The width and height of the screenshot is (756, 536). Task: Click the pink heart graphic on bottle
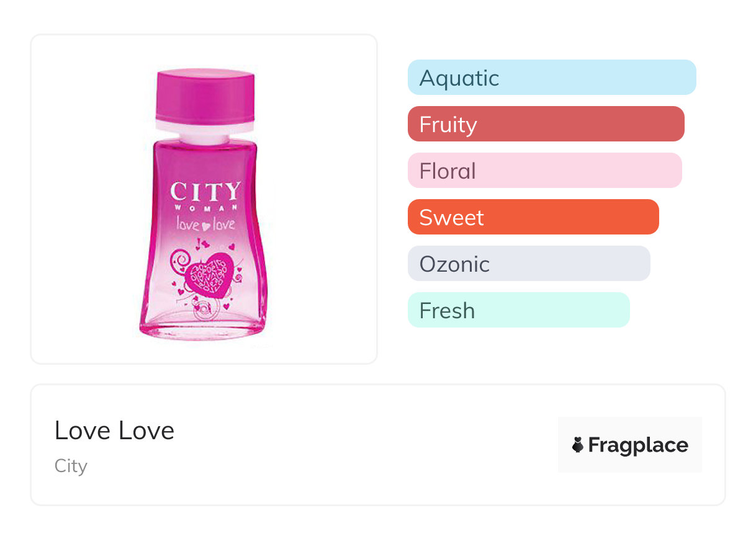point(209,274)
